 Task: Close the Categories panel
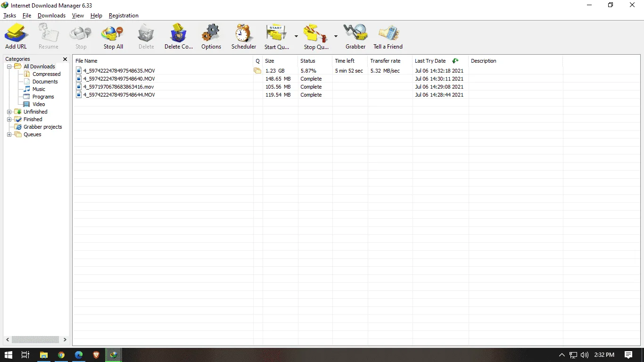coord(65,59)
